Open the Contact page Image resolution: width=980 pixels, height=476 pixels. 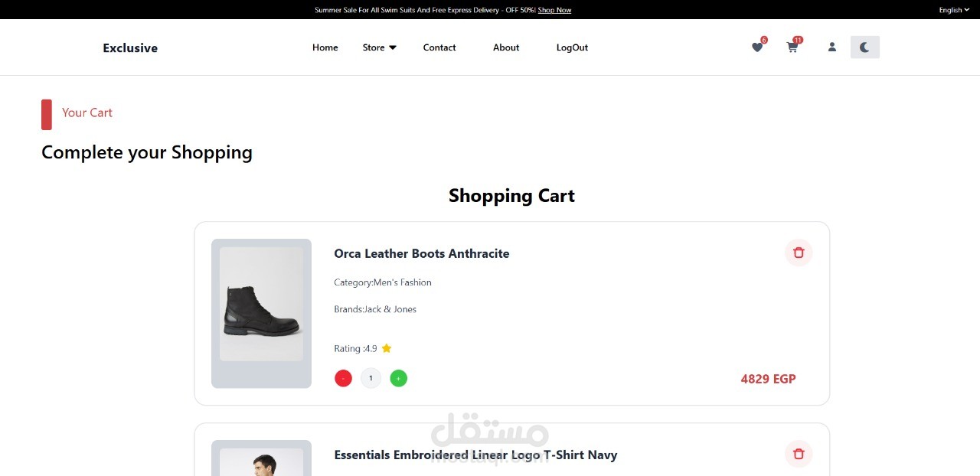(439, 47)
